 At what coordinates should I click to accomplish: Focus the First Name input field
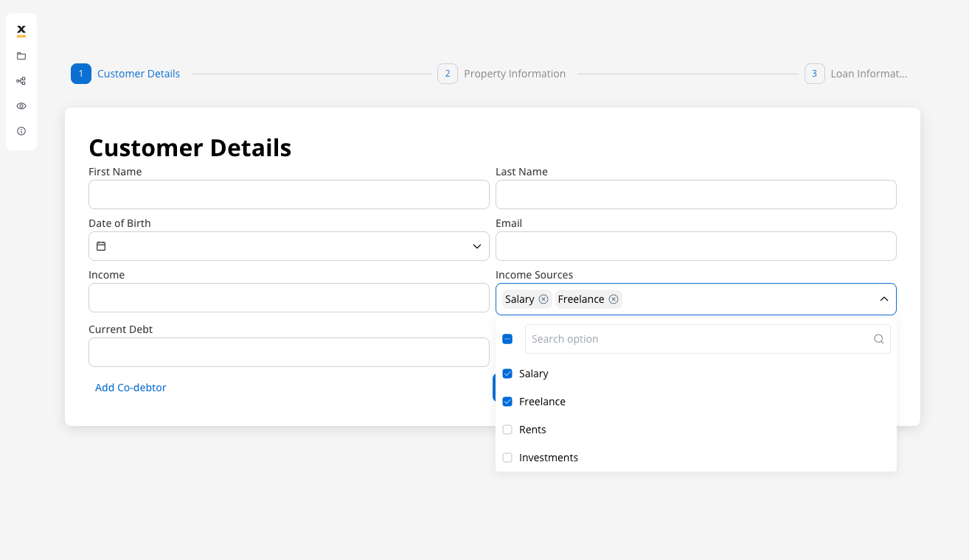click(288, 195)
